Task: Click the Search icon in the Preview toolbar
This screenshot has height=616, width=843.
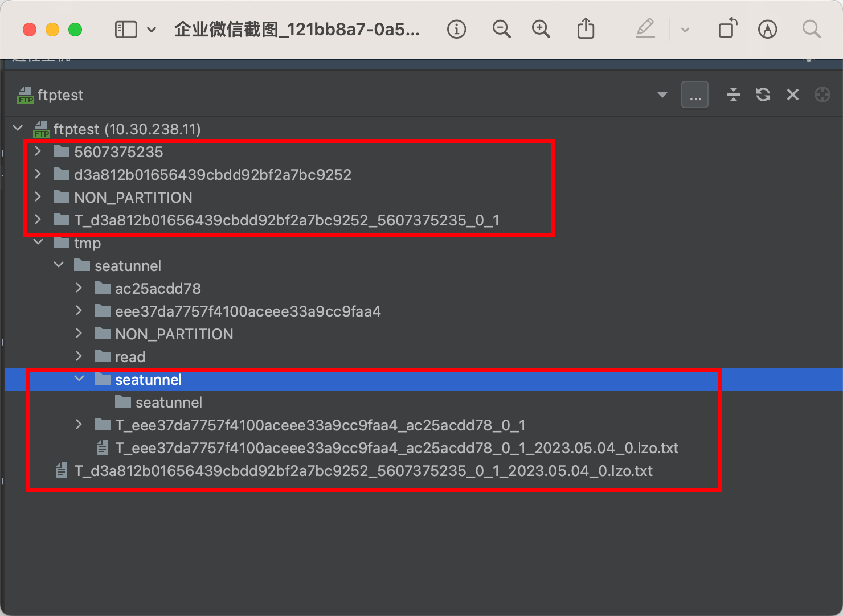Action: click(x=811, y=29)
